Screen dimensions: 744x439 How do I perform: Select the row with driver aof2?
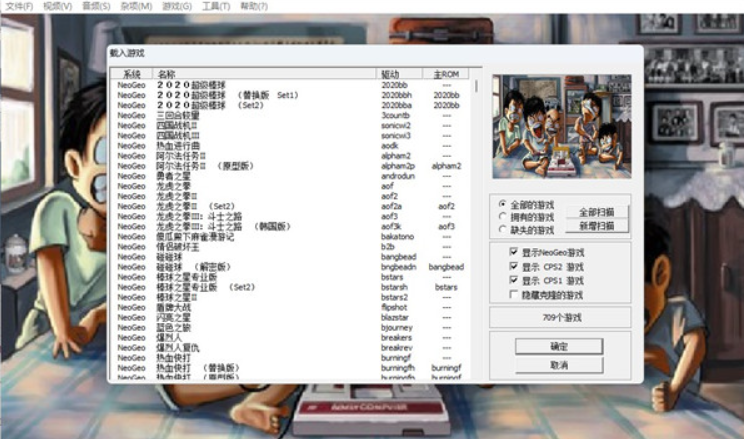point(291,196)
